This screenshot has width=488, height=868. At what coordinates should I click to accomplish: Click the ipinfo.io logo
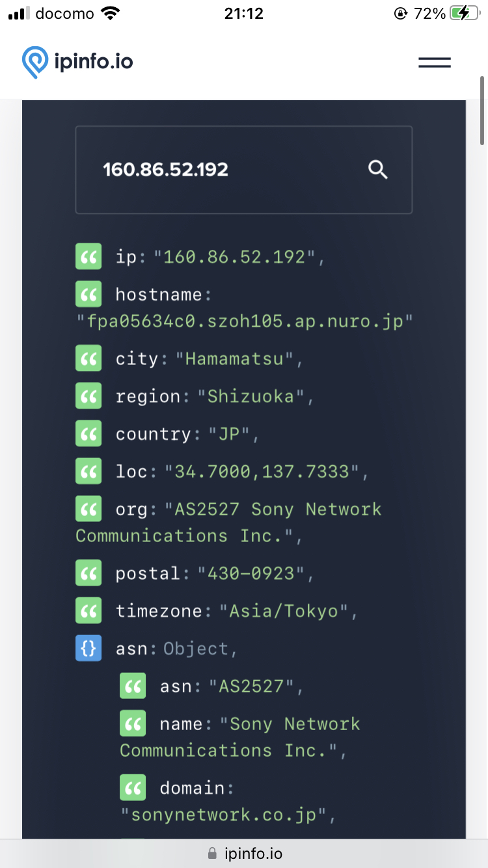pos(77,62)
